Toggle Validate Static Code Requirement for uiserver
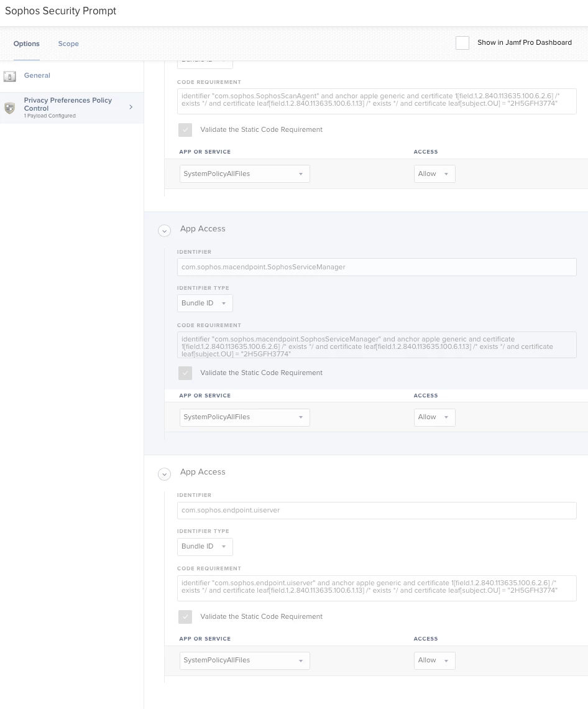Viewport: 588px width, 709px height. click(x=185, y=617)
